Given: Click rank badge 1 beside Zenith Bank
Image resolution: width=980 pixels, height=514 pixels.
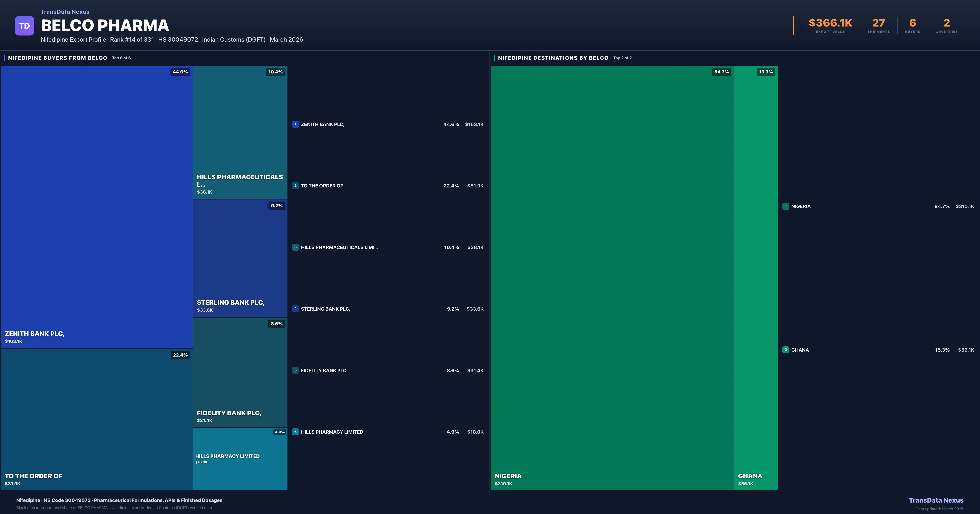Looking at the screenshot, I should 295,124.
